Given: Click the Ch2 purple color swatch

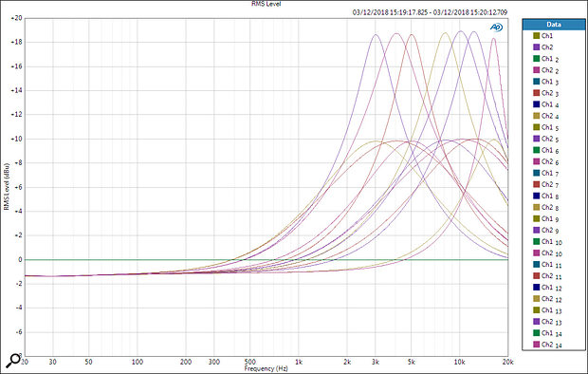Looking at the screenshot, I should (537, 47).
